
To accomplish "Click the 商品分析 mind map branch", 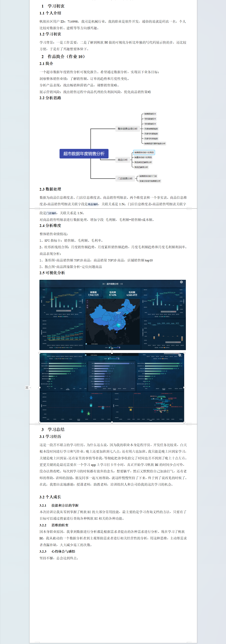I will pos(123,160).
